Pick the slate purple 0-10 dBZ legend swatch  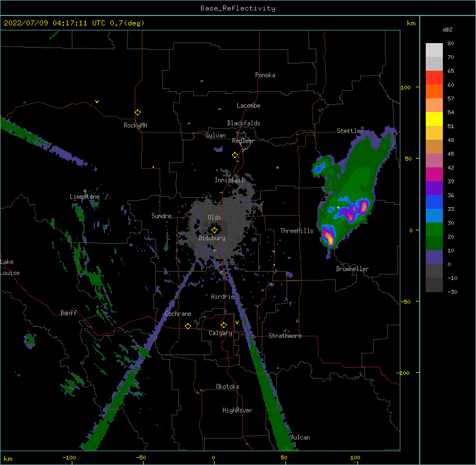(x=434, y=257)
